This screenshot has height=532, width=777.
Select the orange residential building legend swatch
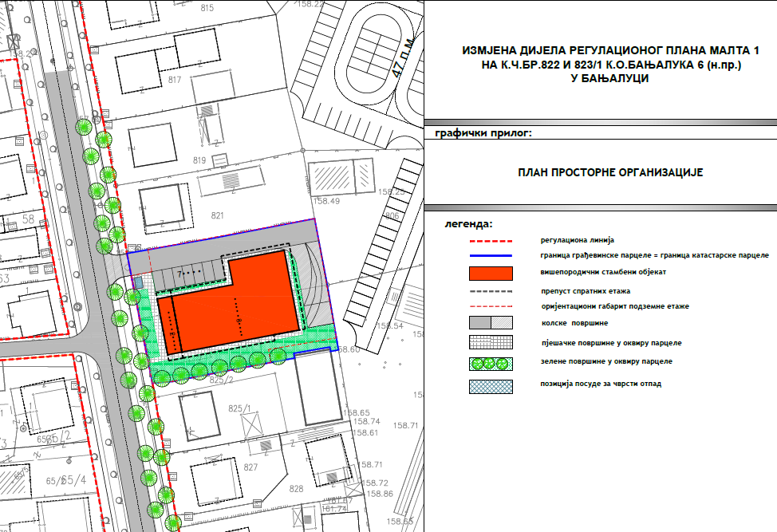point(490,274)
